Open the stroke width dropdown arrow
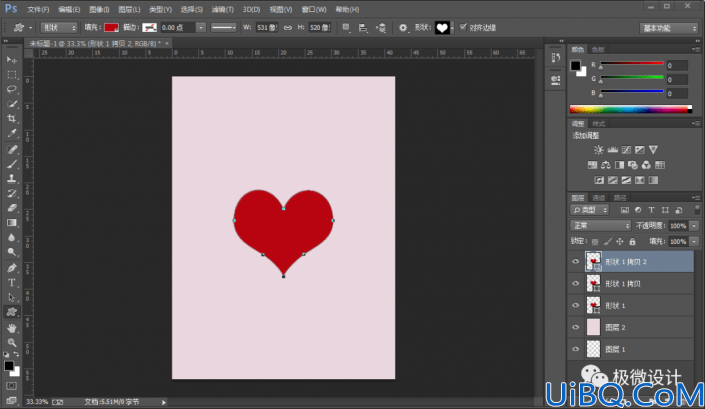The width and height of the screenshot is (705, 409). [x=201, y=27]
